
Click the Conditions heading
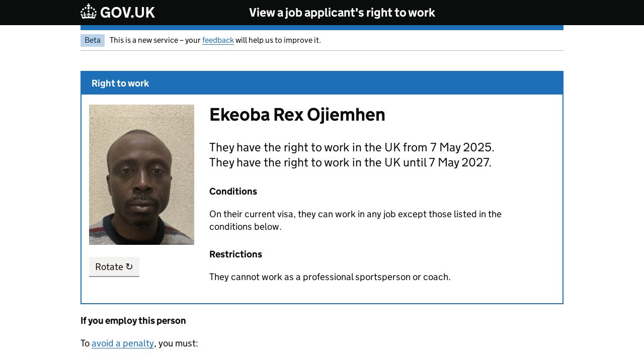233,192
